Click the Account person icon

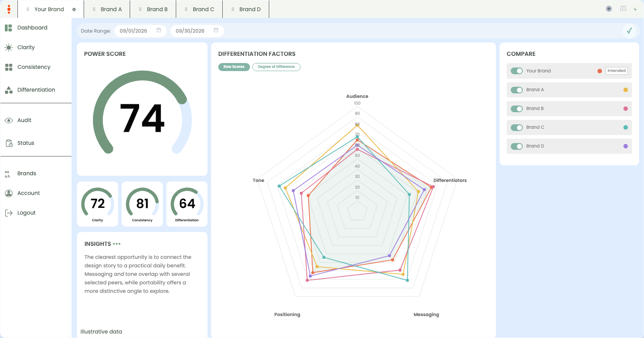tap(8, 193)
